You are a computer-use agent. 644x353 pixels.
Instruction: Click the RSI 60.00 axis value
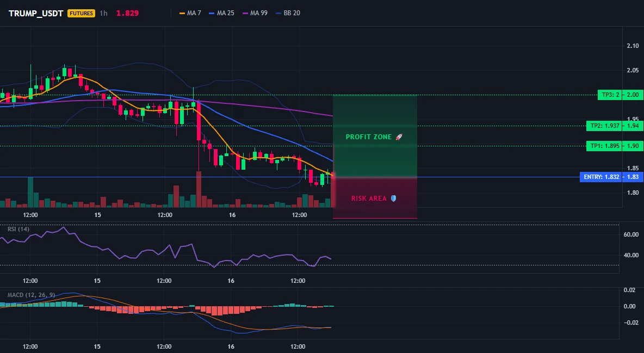[631, 234]
